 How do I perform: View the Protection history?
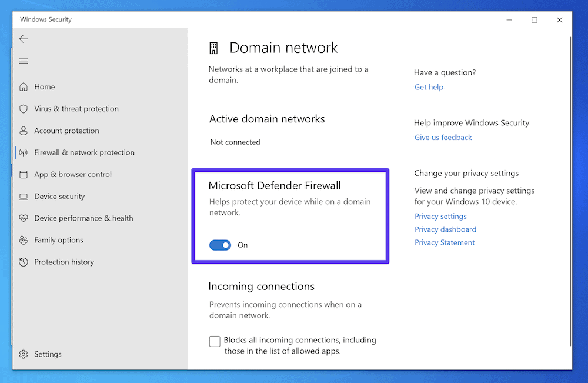(x=64, y=262)
